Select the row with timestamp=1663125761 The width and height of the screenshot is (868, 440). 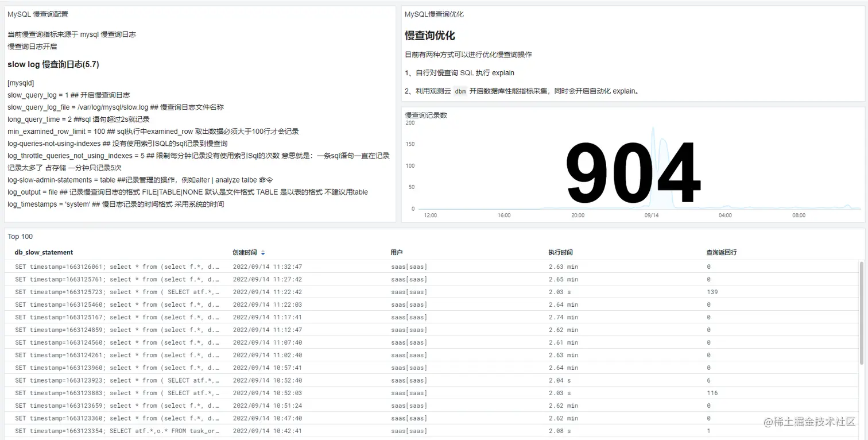[x=431, y=279]
